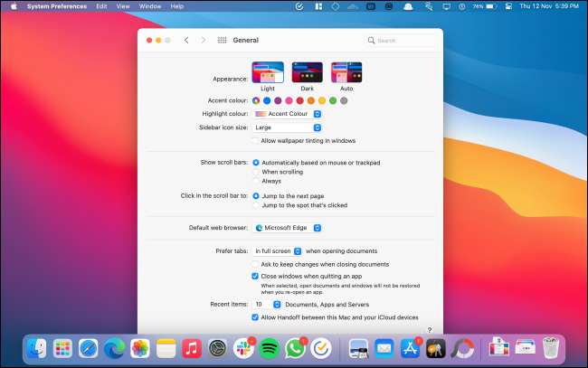Open the Sidebar icon size dropdown

pos(287,127)
